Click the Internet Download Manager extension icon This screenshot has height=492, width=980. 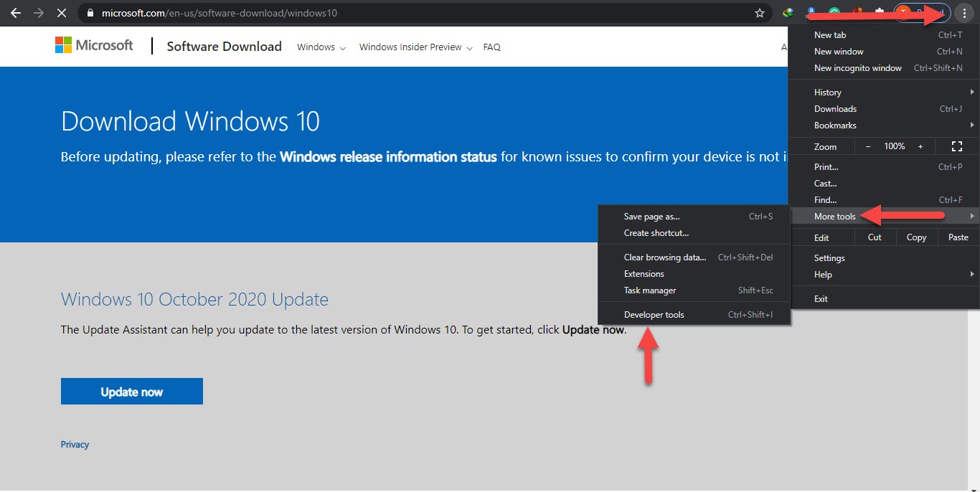[788, 13]
